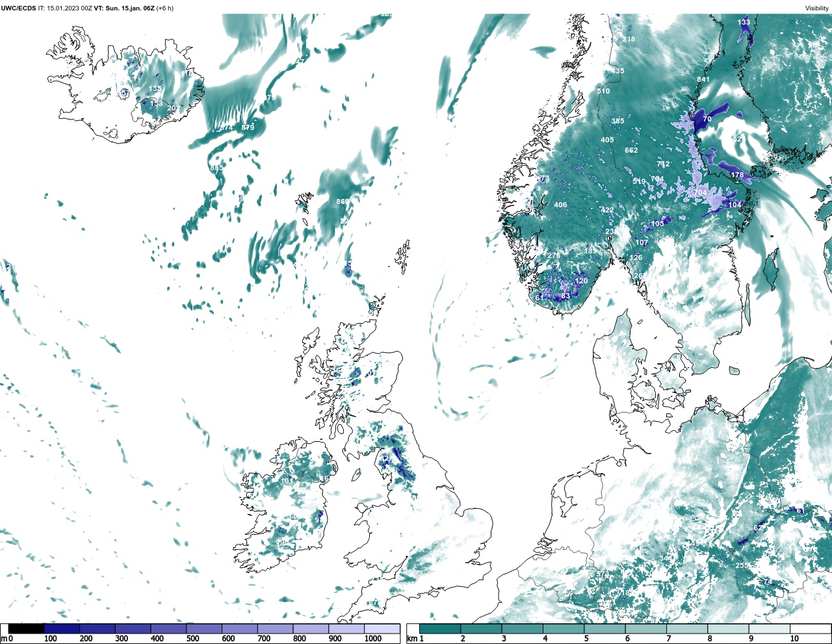Click the '406' value over Norway
The width and height of the screenshot is (832, 644).
tap(560, 205)
